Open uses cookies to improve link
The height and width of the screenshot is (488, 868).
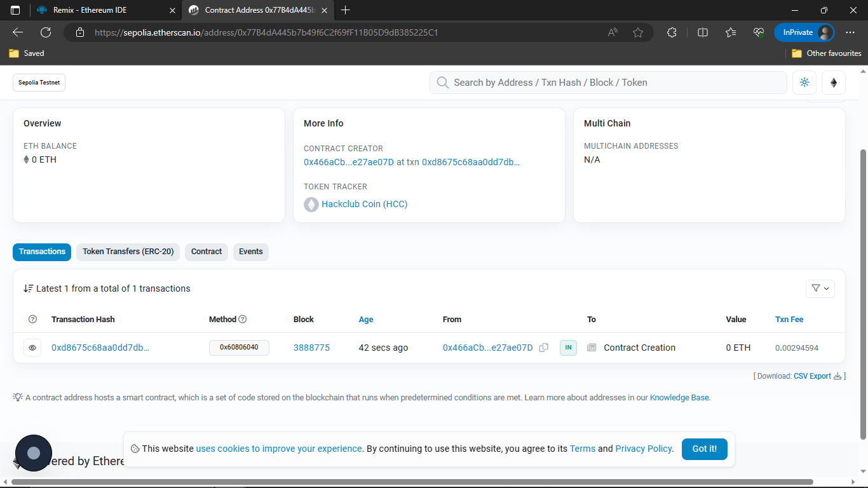click(x=279, y=449)
